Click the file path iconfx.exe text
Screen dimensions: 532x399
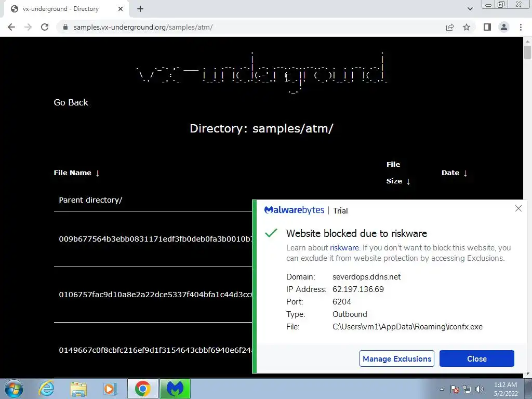pyautogui.click(x=407, y=327)
